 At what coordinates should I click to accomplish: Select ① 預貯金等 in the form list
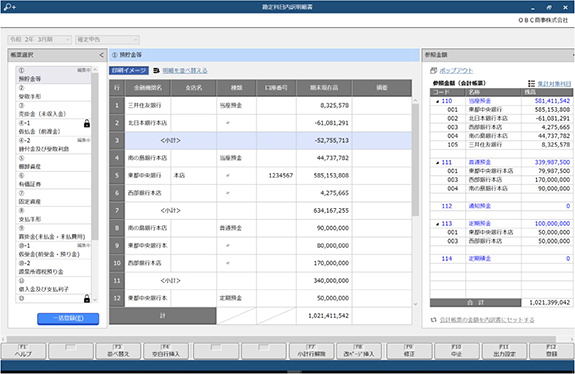pos(53,75)
